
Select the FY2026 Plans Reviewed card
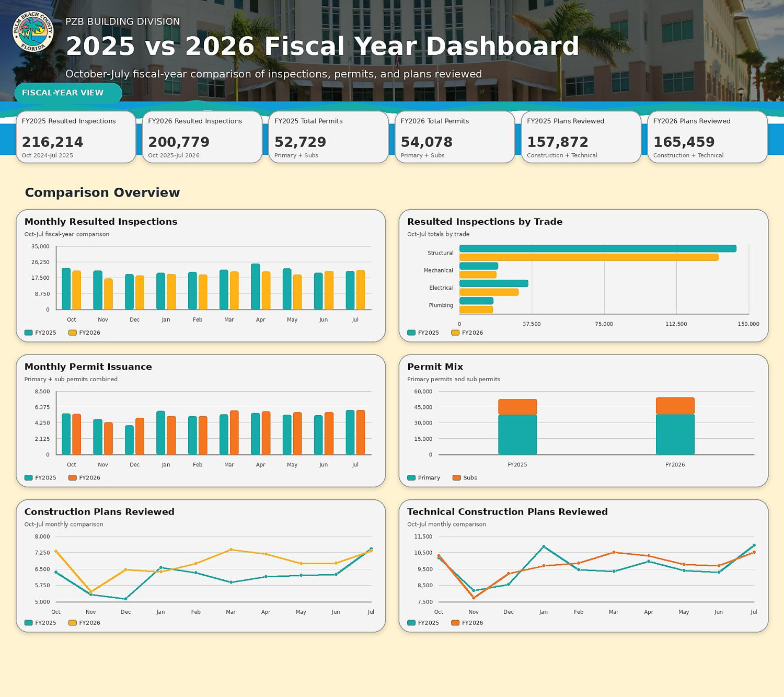click(x=707, y=137)
